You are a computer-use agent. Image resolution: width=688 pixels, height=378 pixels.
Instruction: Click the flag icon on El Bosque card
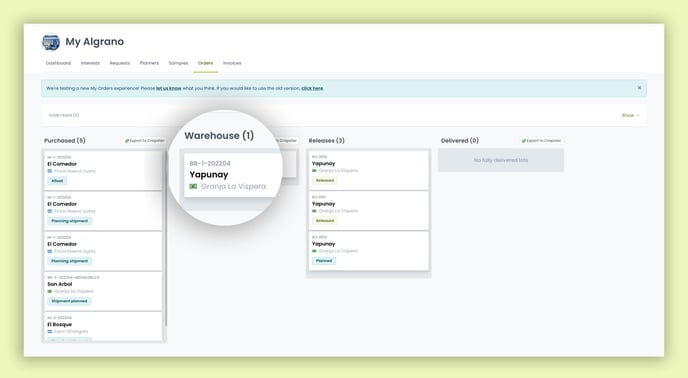[x=50, y=331]
